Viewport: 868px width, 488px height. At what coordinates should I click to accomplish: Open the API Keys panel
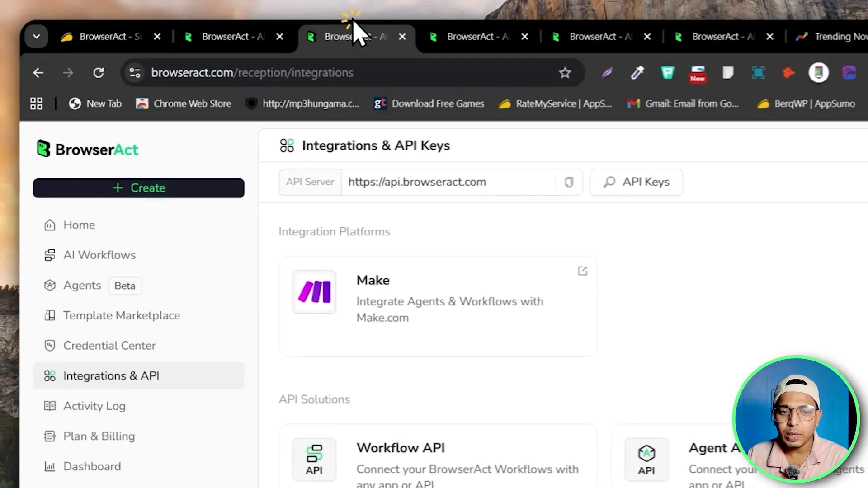pyautogui.click(x=636, y=182)
